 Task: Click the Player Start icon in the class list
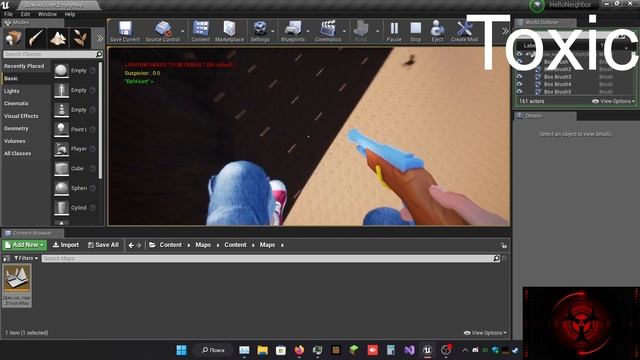[61, 149]
